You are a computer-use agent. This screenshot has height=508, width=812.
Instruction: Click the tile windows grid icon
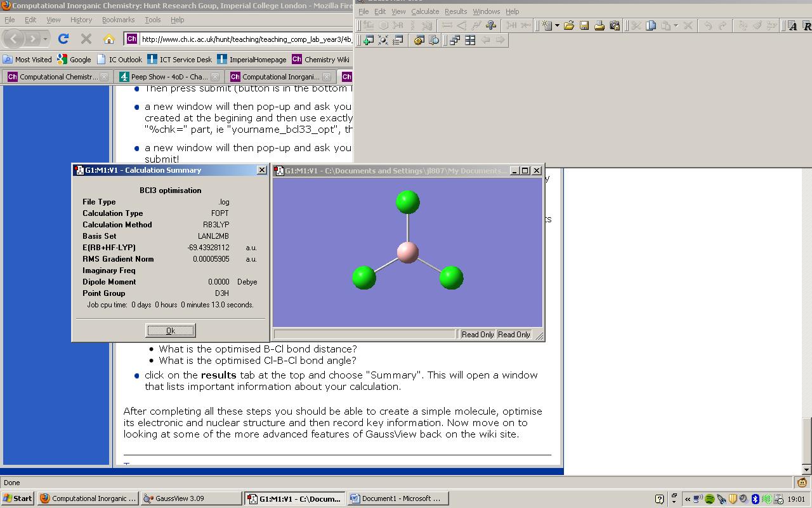tap(470, 41)
